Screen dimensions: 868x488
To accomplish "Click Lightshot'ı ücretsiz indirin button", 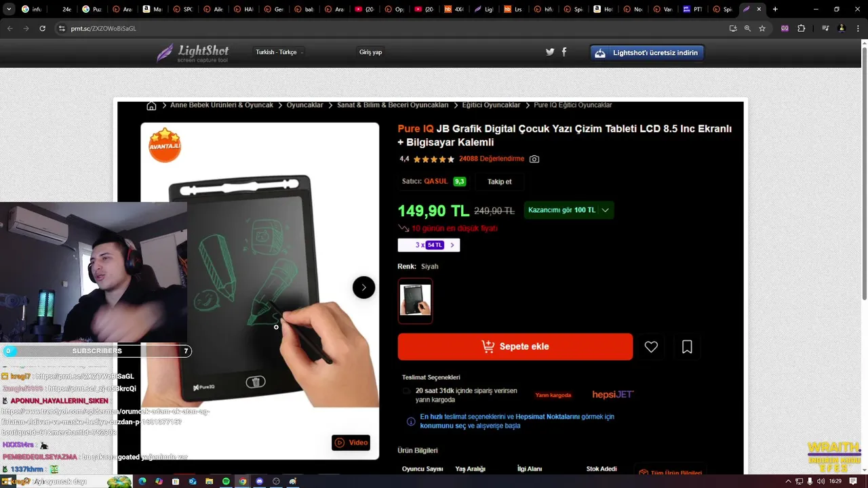I will pyautogui.click(x=647, y=53).
